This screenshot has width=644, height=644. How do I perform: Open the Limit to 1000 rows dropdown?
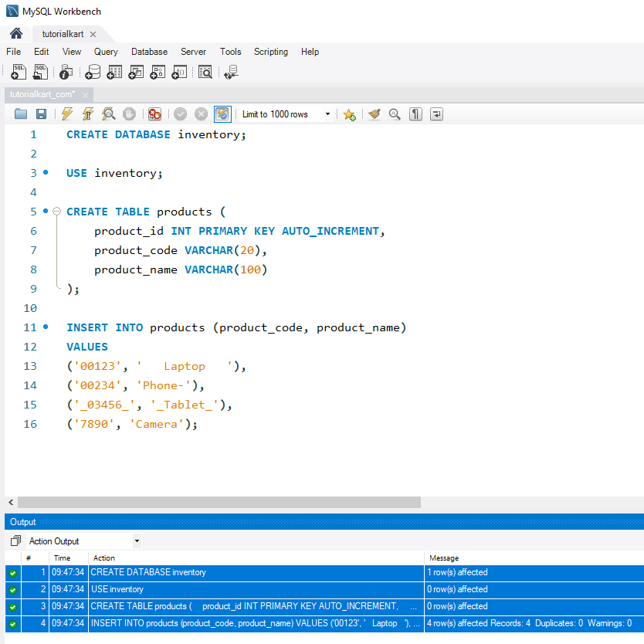[286, 114]
